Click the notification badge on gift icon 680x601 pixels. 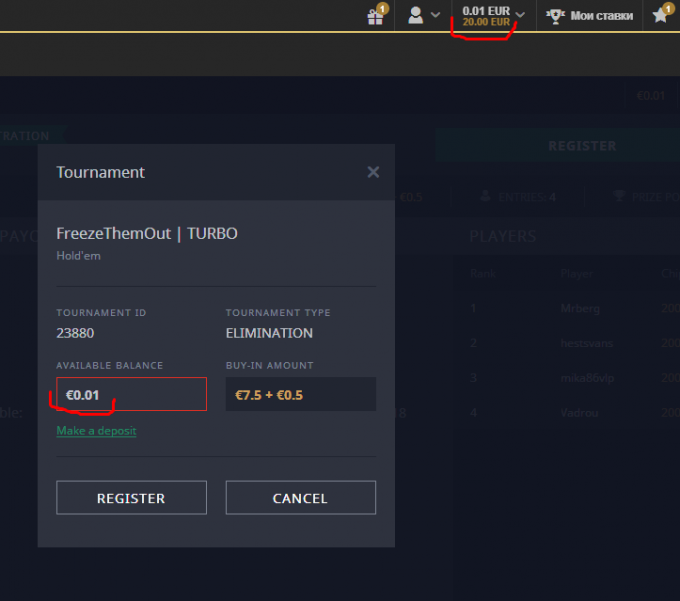(382, 9)
